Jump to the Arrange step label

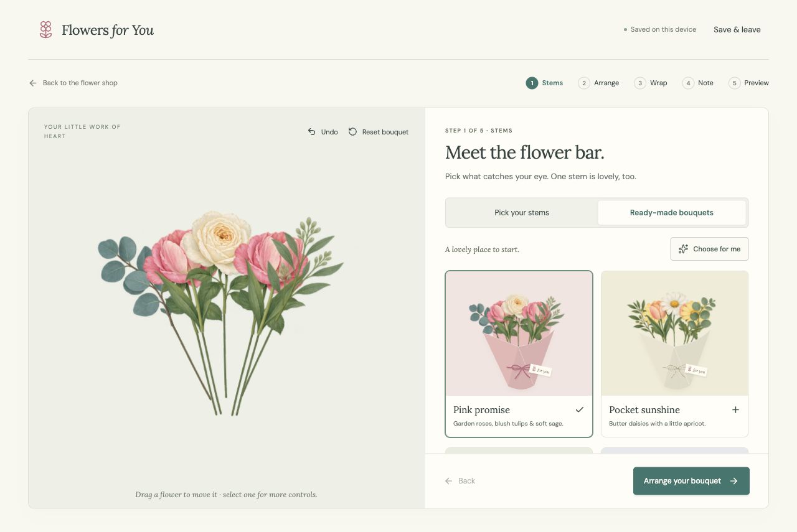[606, 83]
